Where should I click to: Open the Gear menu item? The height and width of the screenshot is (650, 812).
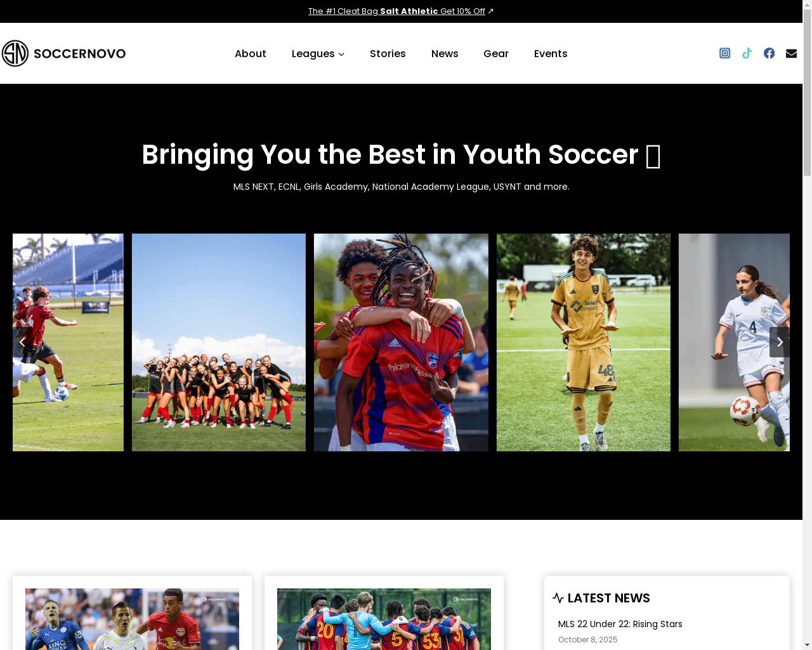pos(496,54)
